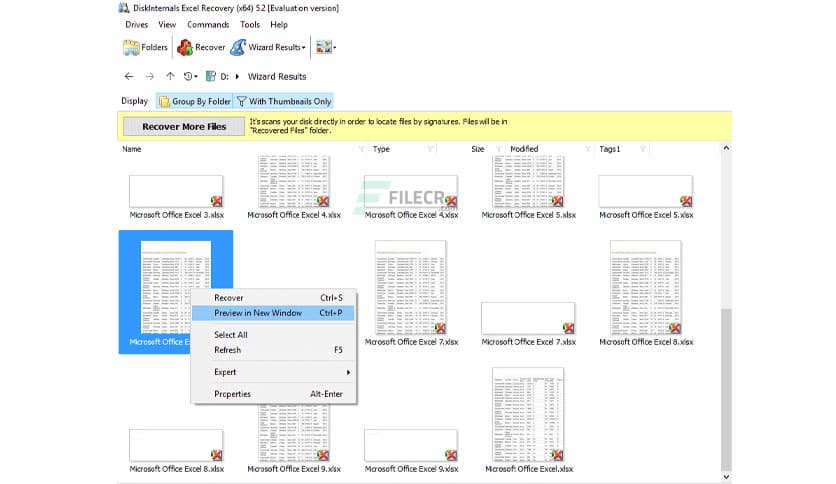This screenshot has width=836, height=484.
Task: Open the Commands menu
Action: (x=208, y=25)
